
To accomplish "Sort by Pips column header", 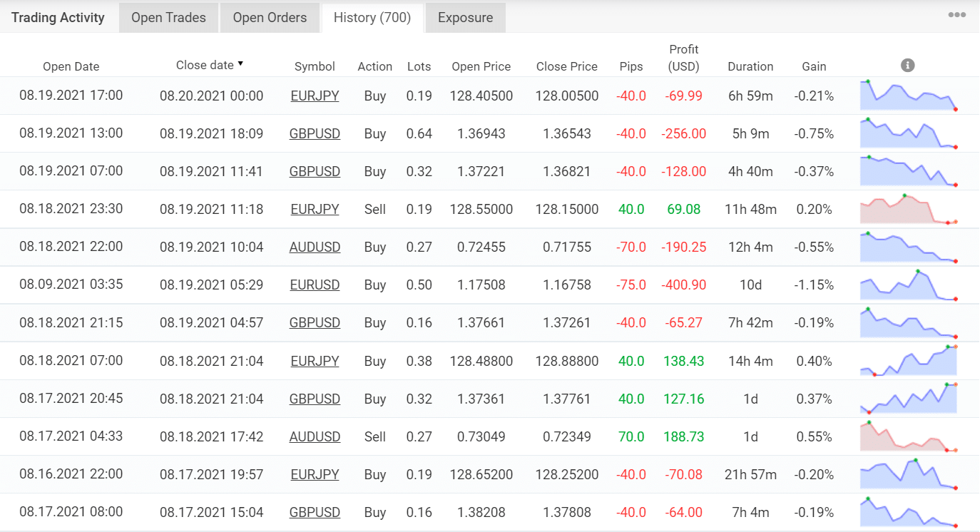I will pyautogui.click(x=631, y=66).
